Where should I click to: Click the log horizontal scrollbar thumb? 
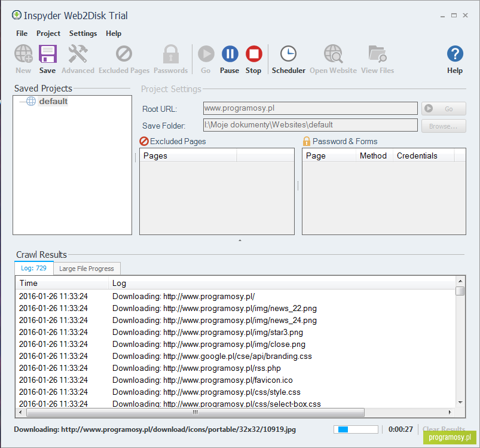tap(195, 412)
